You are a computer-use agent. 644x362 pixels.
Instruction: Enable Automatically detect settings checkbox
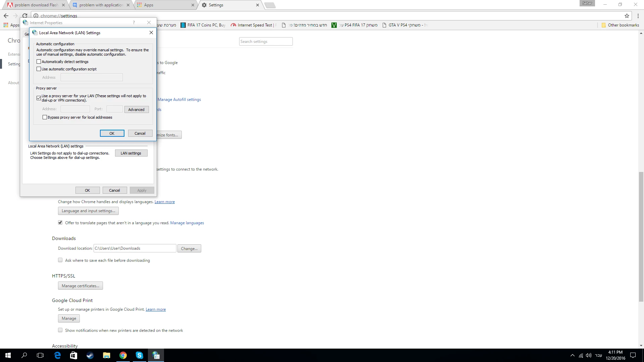[39, 62]
